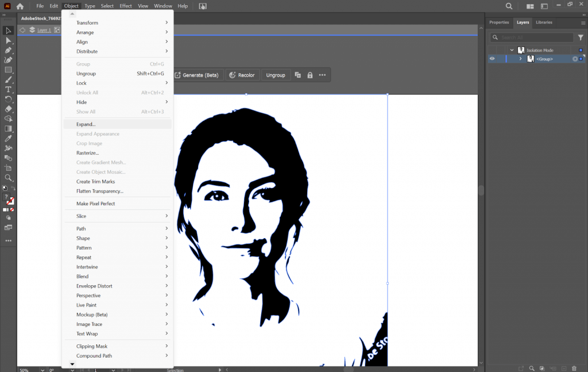Choose Make Pixel Perfect
The height and width of the screenshot is (372, 588).
pos(117,204)
